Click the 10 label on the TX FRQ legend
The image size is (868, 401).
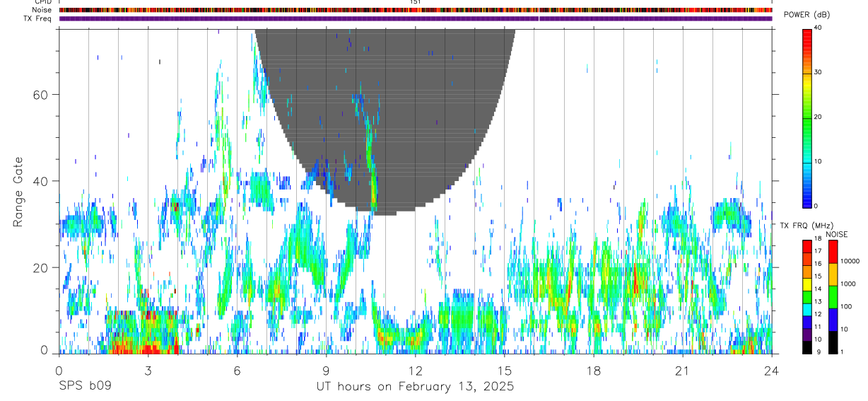[818, 339]
